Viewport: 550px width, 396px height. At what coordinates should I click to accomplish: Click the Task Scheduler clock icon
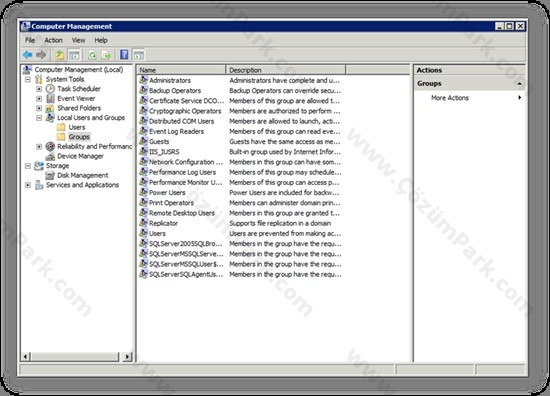pyautogui.click(x=51, y=88)
